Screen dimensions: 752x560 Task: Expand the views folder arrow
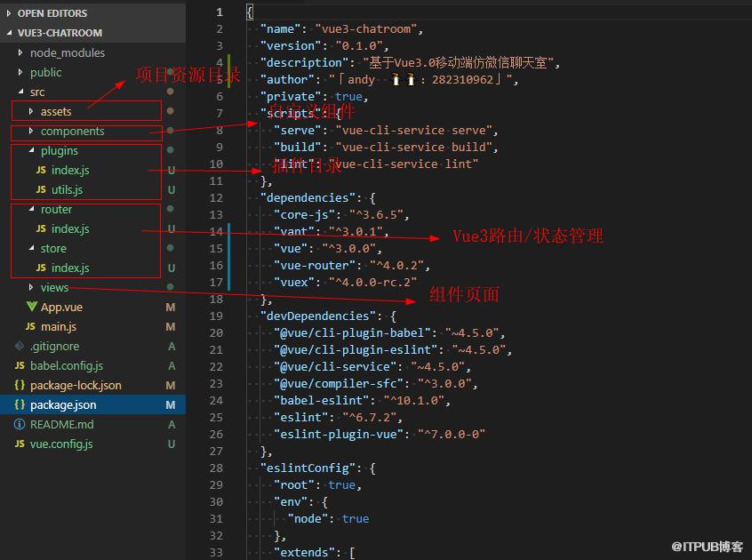tap(31, 287)
